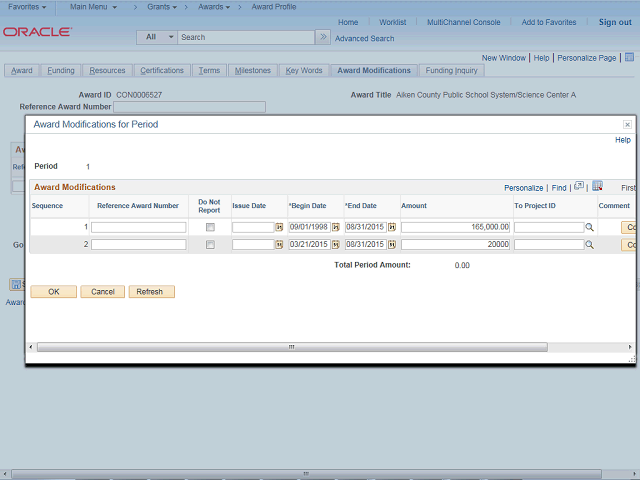Click the Personalize link in grid header
This screenshot has height=480, width=640.
[x=523, y=187]
